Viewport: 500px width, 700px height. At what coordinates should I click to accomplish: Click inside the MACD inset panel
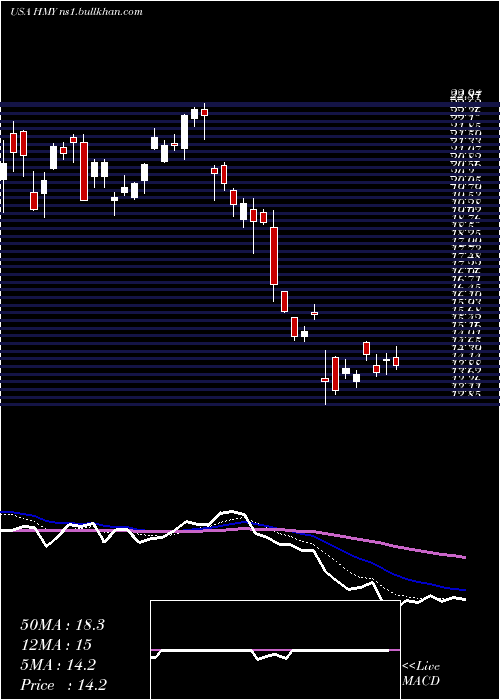[x=275, y=650]
